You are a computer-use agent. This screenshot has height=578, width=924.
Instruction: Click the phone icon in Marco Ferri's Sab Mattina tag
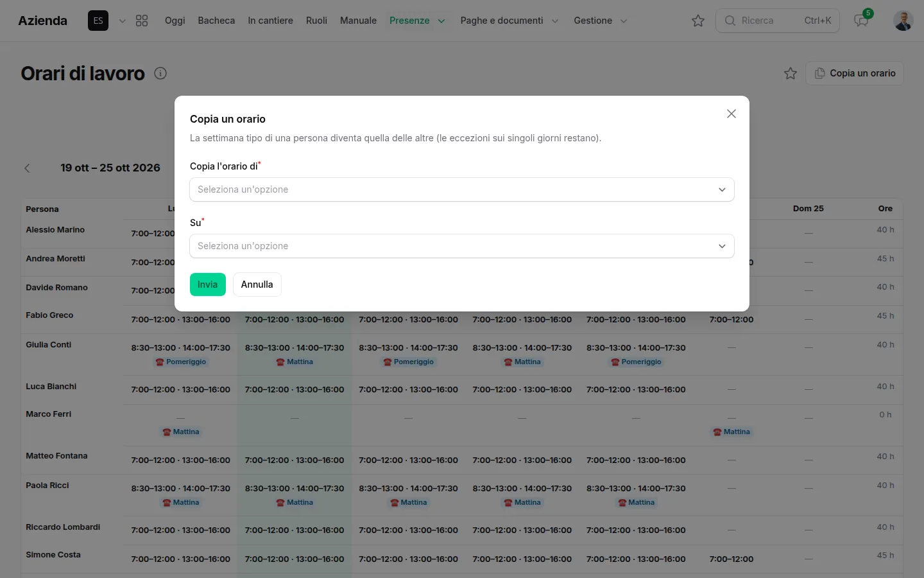coord(717,432)
